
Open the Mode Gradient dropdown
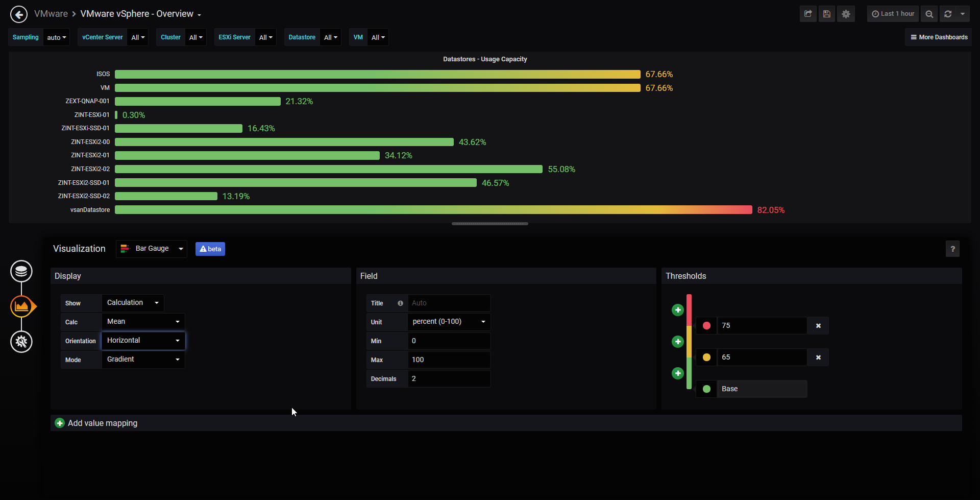tap(143, 360)
